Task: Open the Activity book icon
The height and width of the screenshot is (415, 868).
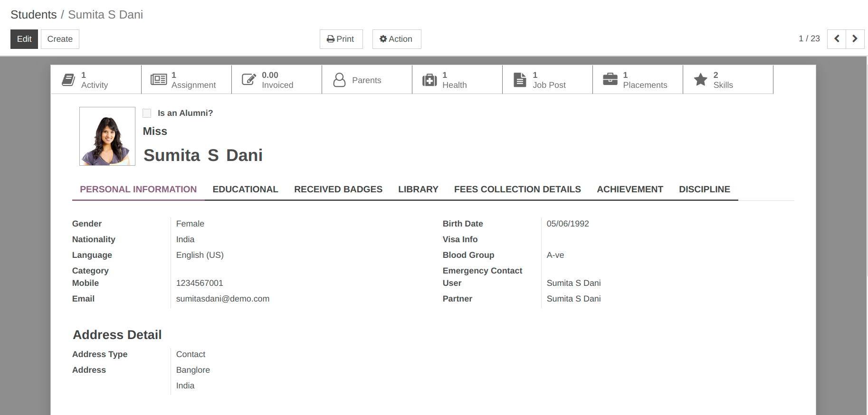Action: tap(68, 80)
